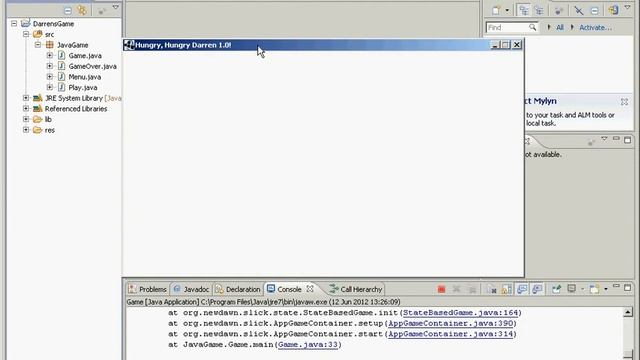Open Game.java:33 stack trace link

coord(308,344)
